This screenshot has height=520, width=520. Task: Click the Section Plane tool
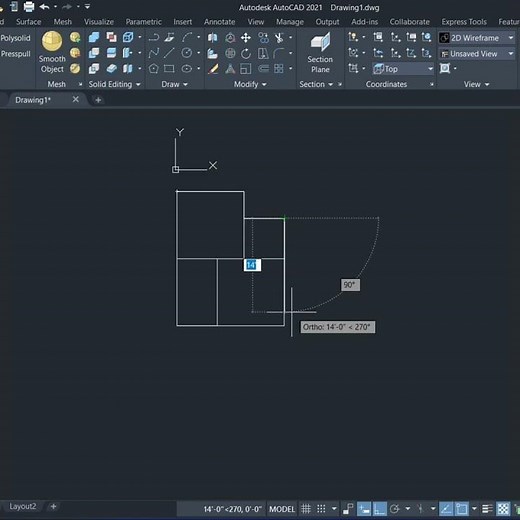(320, 53)
